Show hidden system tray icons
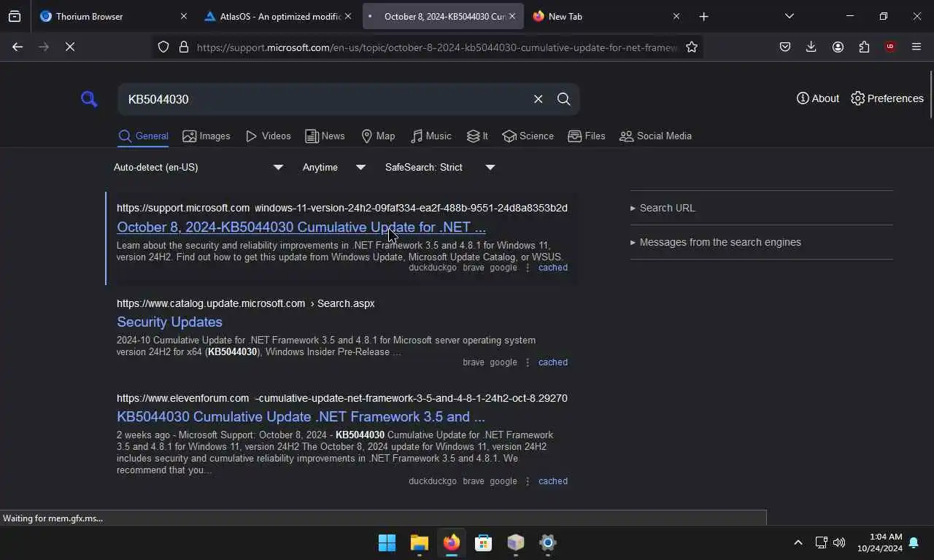The width and height of the screenshot is (934, 560). click(x=798, y=542)
